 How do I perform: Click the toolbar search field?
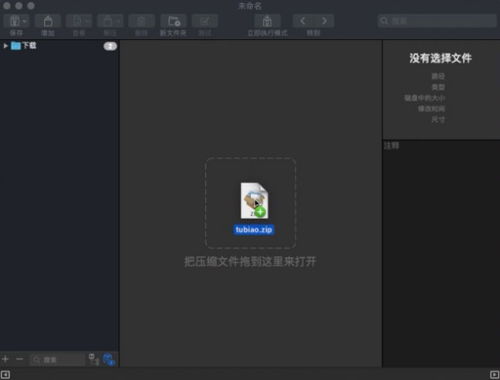[437, 21]
